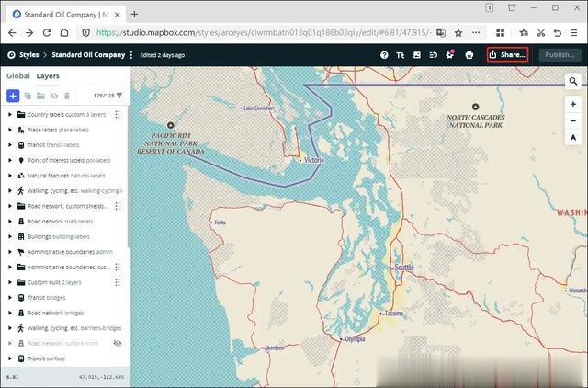Click coordinates readout 47.915,-122.685

pos(101,377)
